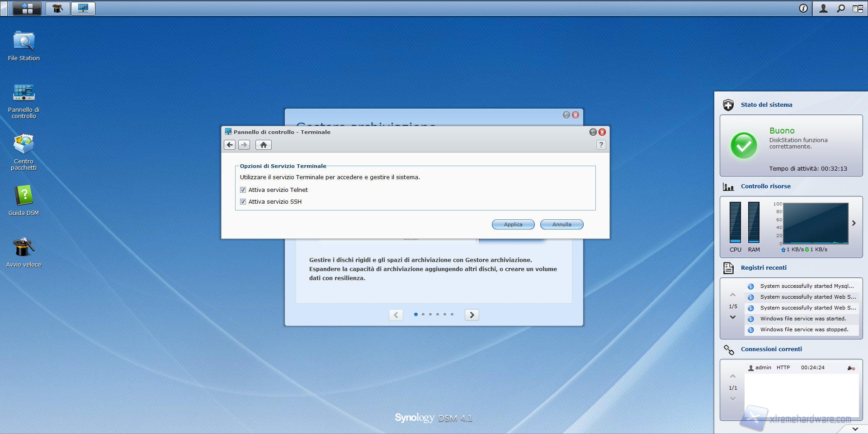Viewport: 868px width, 434px height.
Task: Go to next quick start slide
Action: pos(472,315)
